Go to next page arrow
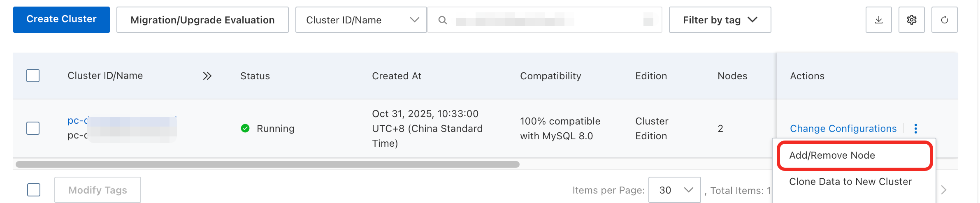Viewport: 980px width, 203px height. coord(944,190)
